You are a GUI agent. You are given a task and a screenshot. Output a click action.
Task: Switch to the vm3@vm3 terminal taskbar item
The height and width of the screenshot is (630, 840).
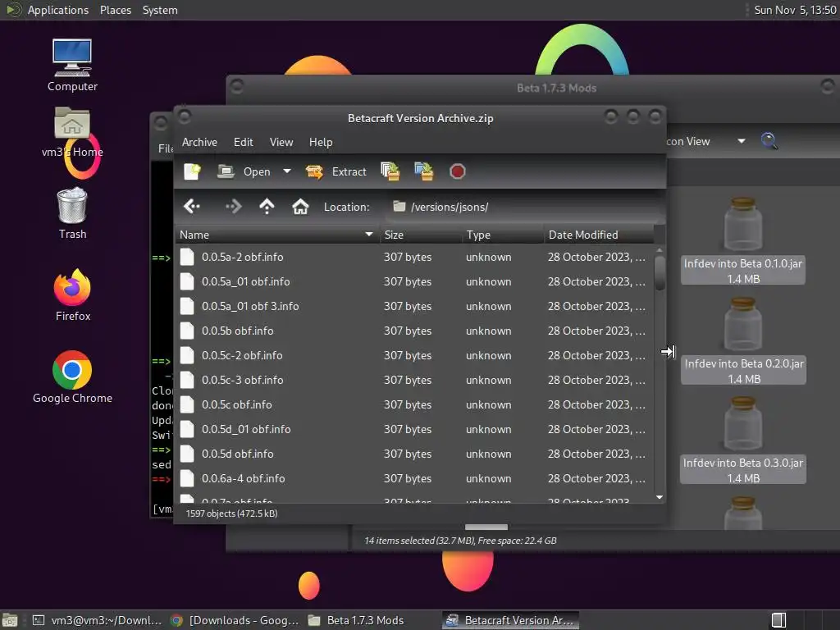pos(97,620)
